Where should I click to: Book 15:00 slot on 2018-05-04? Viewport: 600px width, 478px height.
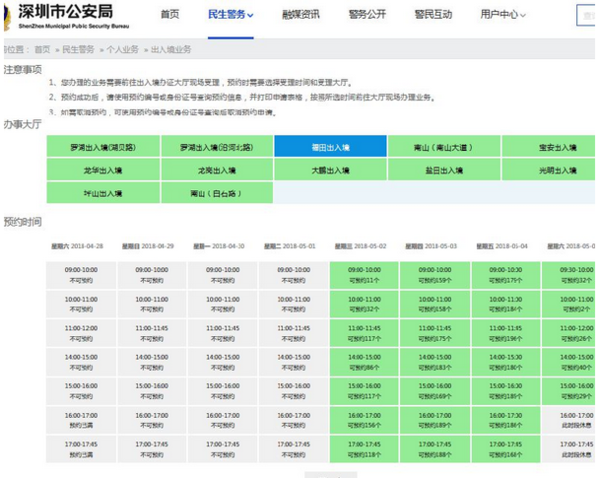[x=506, y=391]
